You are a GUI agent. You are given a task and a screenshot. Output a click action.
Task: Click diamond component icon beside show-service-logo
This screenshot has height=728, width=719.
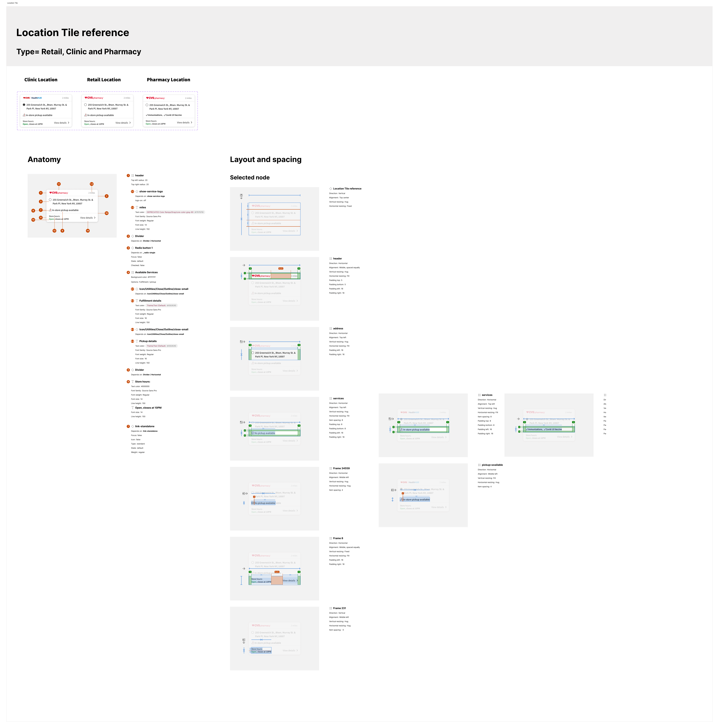(137, 191)
